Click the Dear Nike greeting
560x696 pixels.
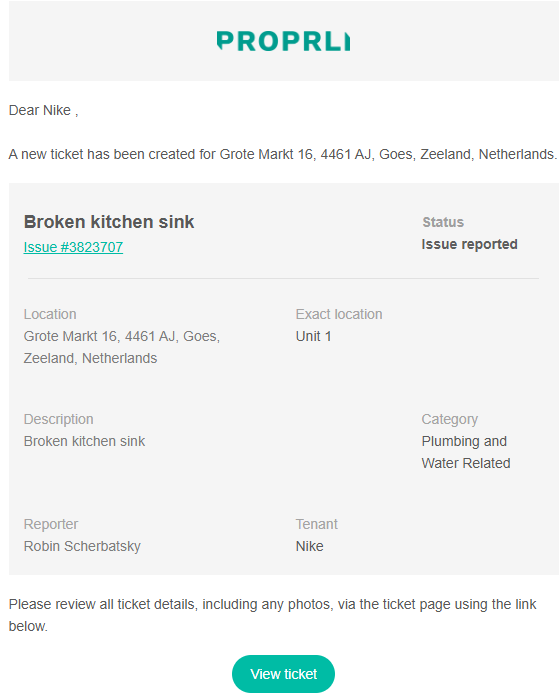coord(43,110)
